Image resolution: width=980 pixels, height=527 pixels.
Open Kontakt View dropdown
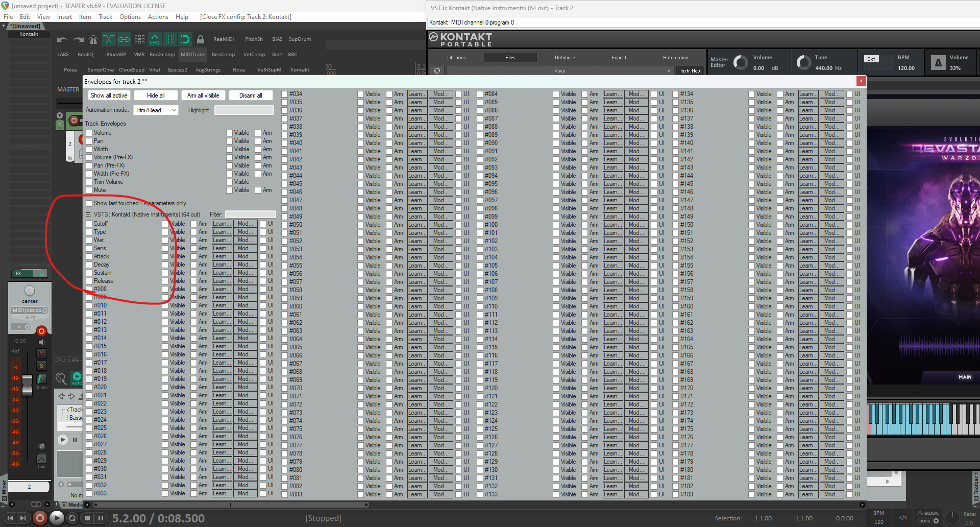(x=559, y=71)
